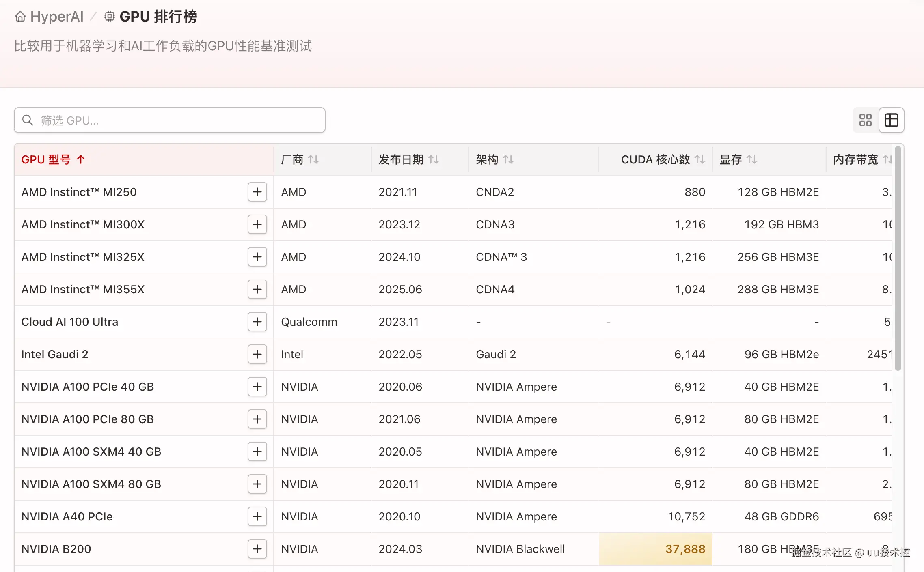Add Intel Gaudi 2 to comparison

tap(257, 354)
